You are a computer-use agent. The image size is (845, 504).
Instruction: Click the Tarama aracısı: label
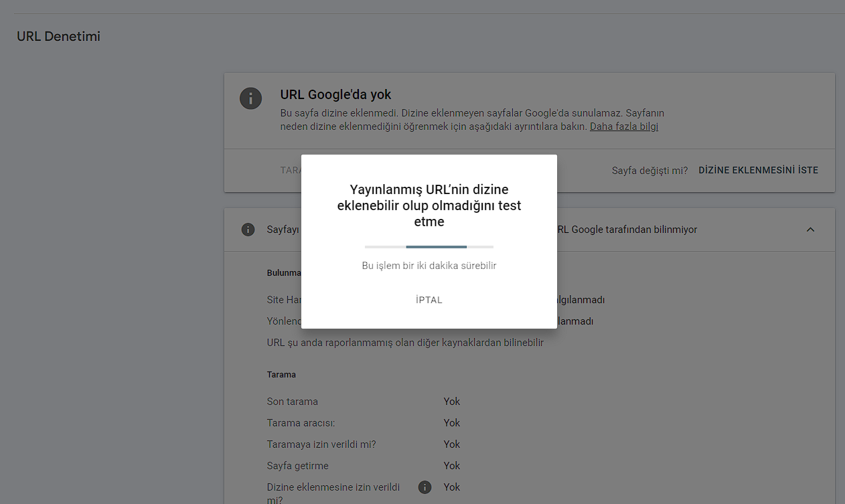pos(301,423)
